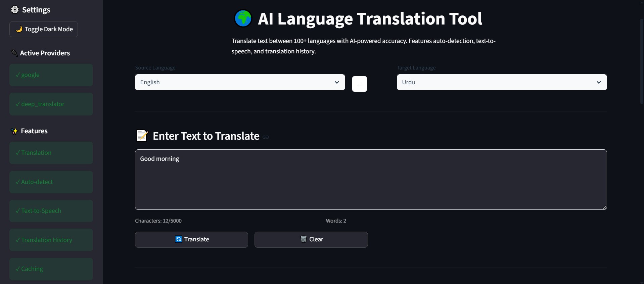Click the gear icon beside Settings
Image resolution: width=644 pixels, height=284 pixels.
(15, 10)
